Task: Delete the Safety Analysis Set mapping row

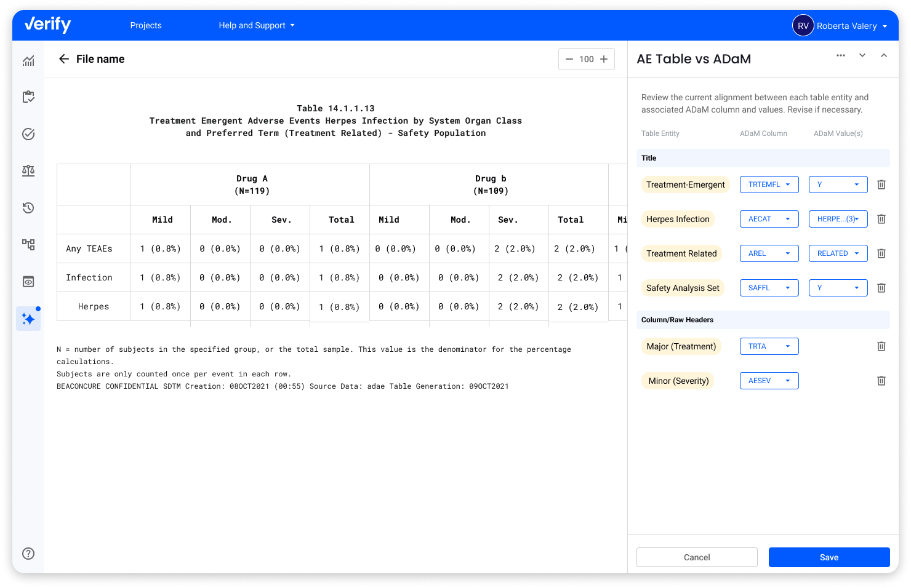Action: pyautogui.click(x=881, y=287)
